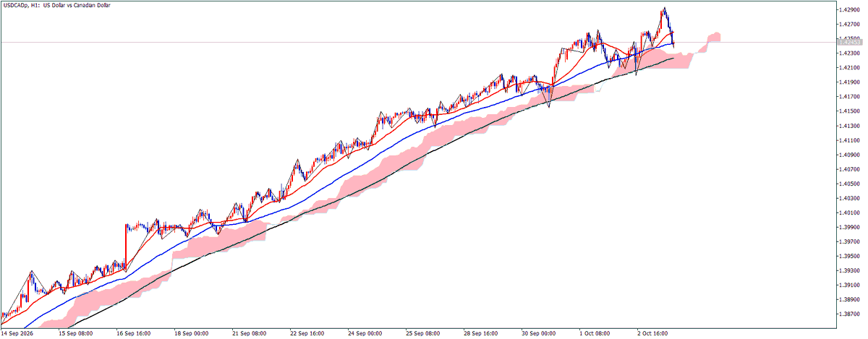The height and width of the screenshot is (339, 868).
Task: Click the 1.39500 price axis label
Action: pos(848,256)
